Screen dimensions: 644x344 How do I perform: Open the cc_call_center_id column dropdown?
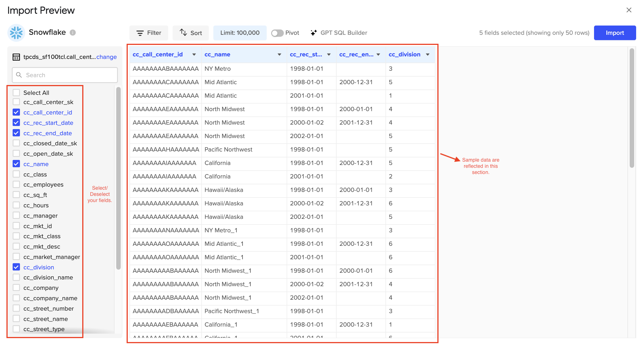(x=194, y=55)
